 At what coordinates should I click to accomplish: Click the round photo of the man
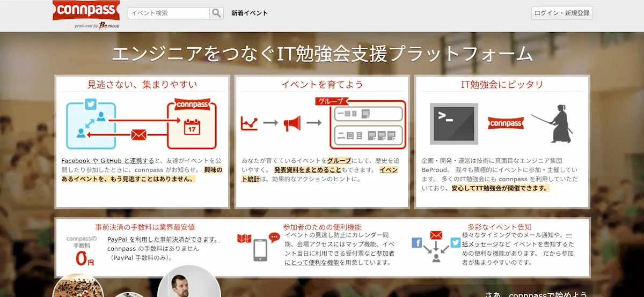coord(189,281)
